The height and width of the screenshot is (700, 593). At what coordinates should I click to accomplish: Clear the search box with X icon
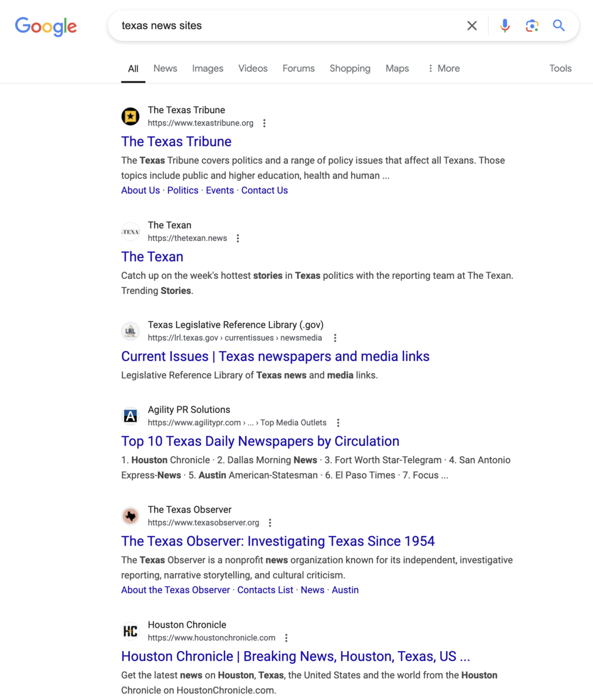[472, 26]
